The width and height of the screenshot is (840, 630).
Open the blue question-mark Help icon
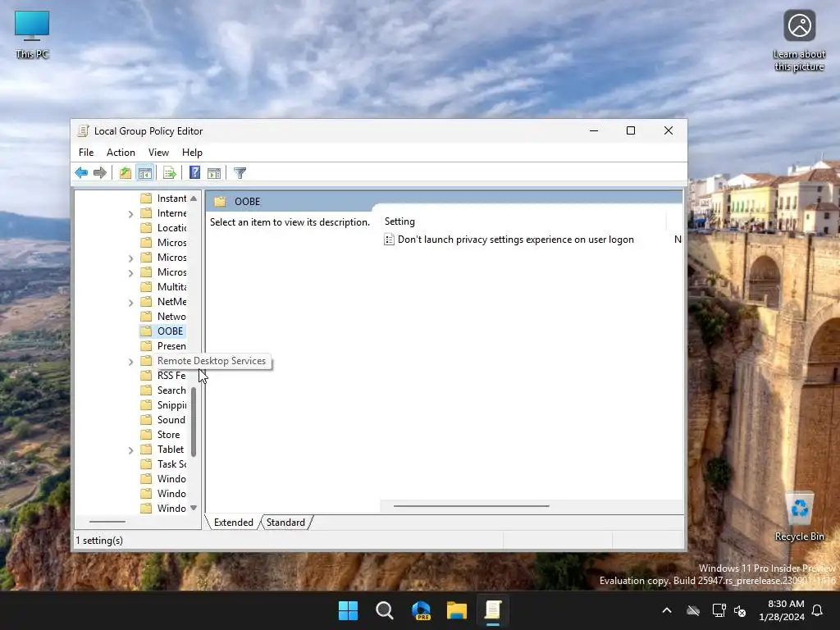[195, 172]
